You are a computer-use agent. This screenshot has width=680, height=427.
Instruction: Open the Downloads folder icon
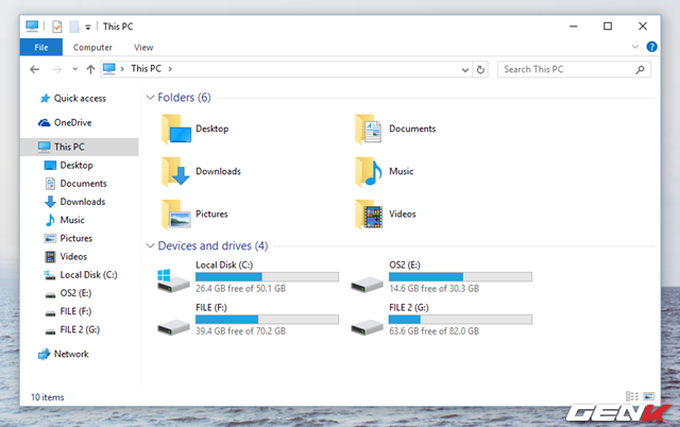(x=175, y=172)
